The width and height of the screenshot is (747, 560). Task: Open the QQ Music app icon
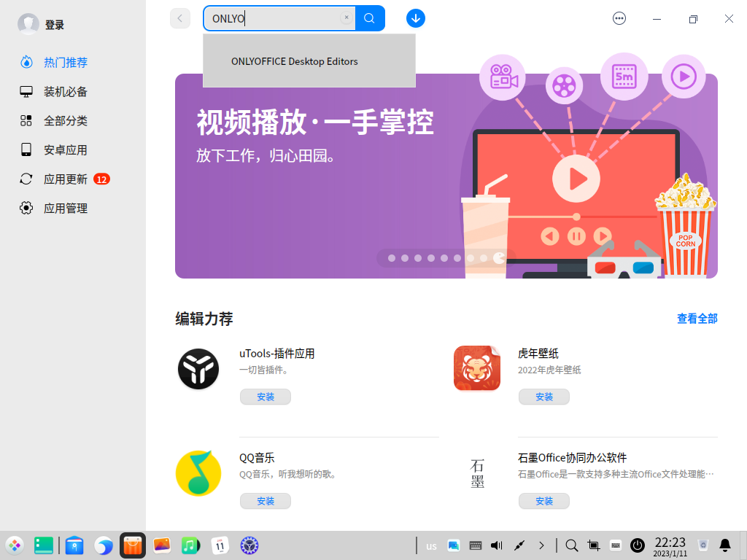(x=198, y=472)
